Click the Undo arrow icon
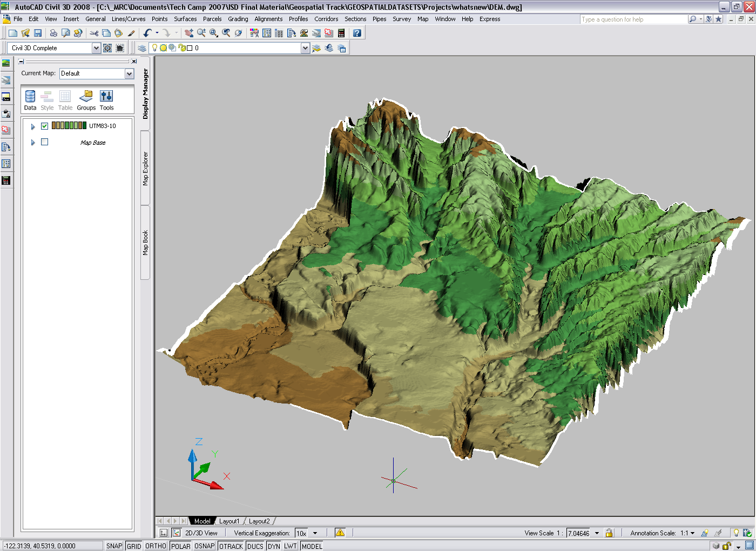The height and width of the screenshot is (551, 756). click(147, 33)
